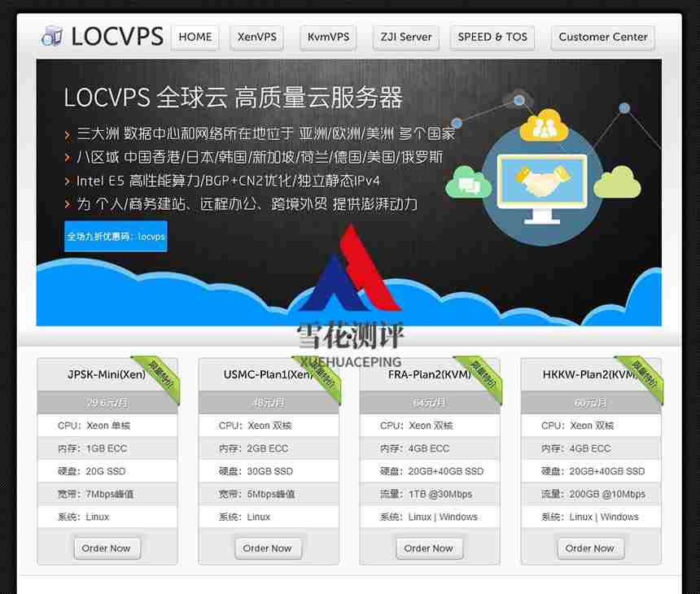
Task: Order the HKKW-Plan2 plan
Action: pyautogui.click(x=590, y=548)
